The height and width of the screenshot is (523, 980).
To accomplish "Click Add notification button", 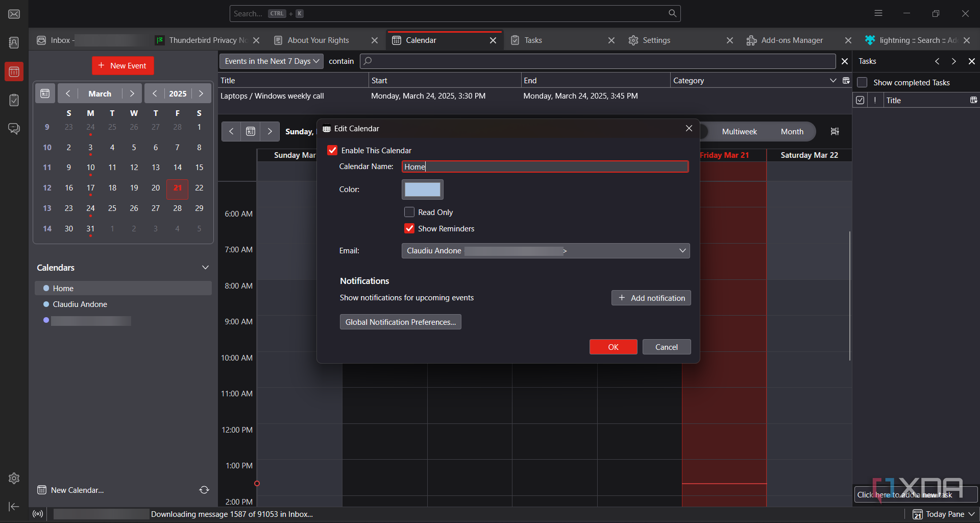I will coord(651,298).
